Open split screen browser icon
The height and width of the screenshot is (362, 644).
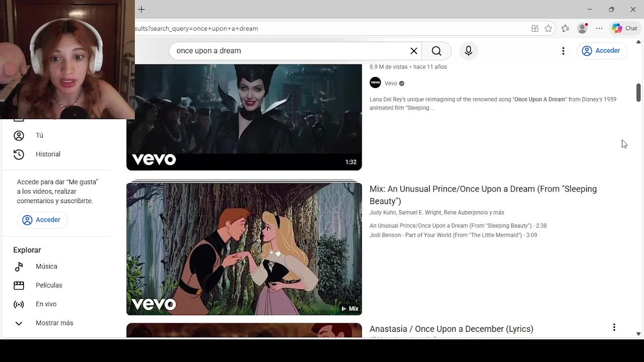(x=535, y=29)
